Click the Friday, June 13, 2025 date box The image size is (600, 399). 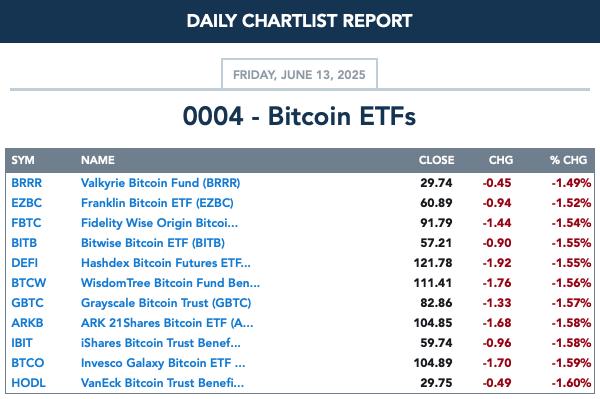[x=299, y=74]
